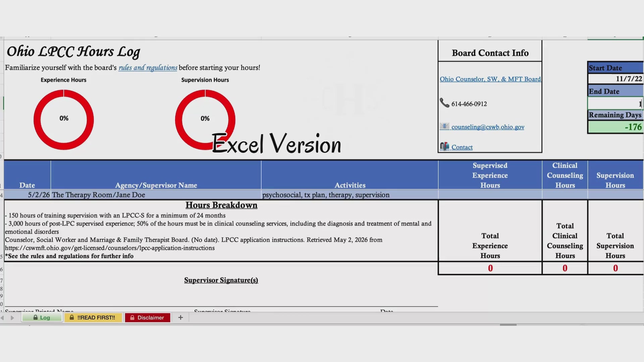Click the lock icon on Log tab
This screenshot has height=362, width=644.
coord(36,317)
